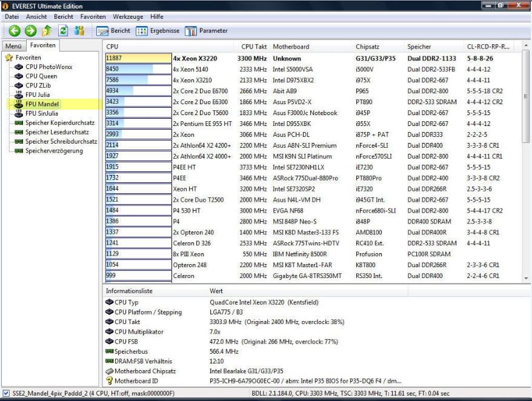Switch to the Menü tab
The width and height of the screenshot is (532, 401).
pos(13,46)
